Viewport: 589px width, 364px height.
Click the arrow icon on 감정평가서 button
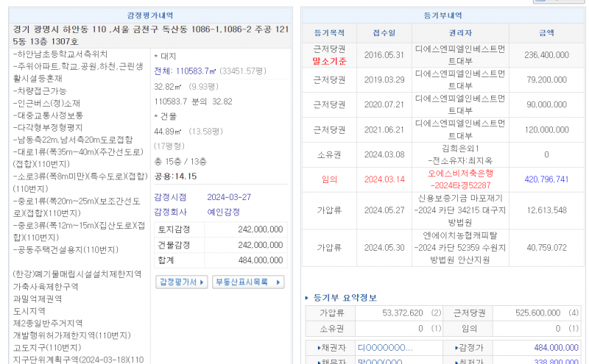coord(202,282)
